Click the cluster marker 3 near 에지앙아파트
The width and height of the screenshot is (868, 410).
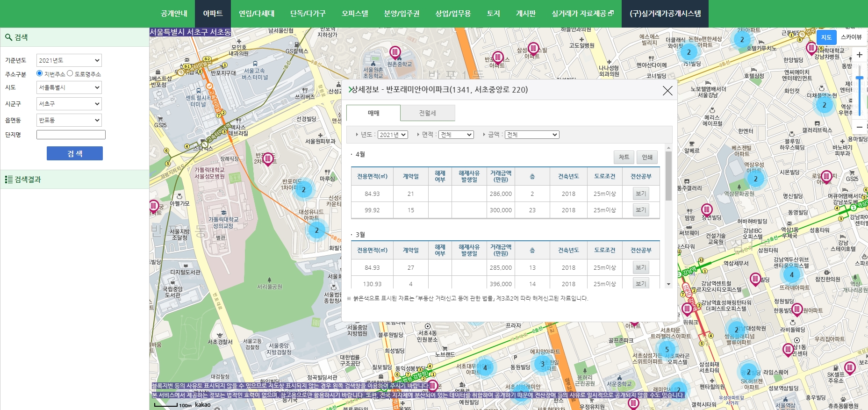coord(542,364)
